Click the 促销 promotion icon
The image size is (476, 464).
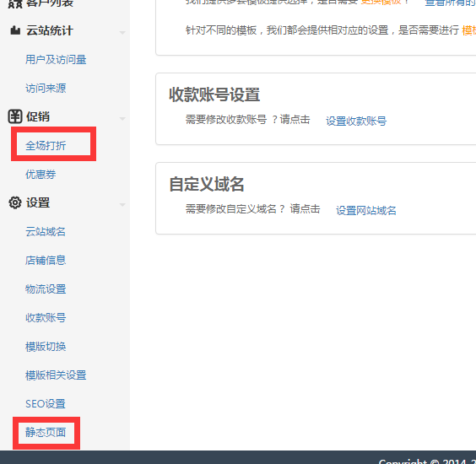pos(15,116)
